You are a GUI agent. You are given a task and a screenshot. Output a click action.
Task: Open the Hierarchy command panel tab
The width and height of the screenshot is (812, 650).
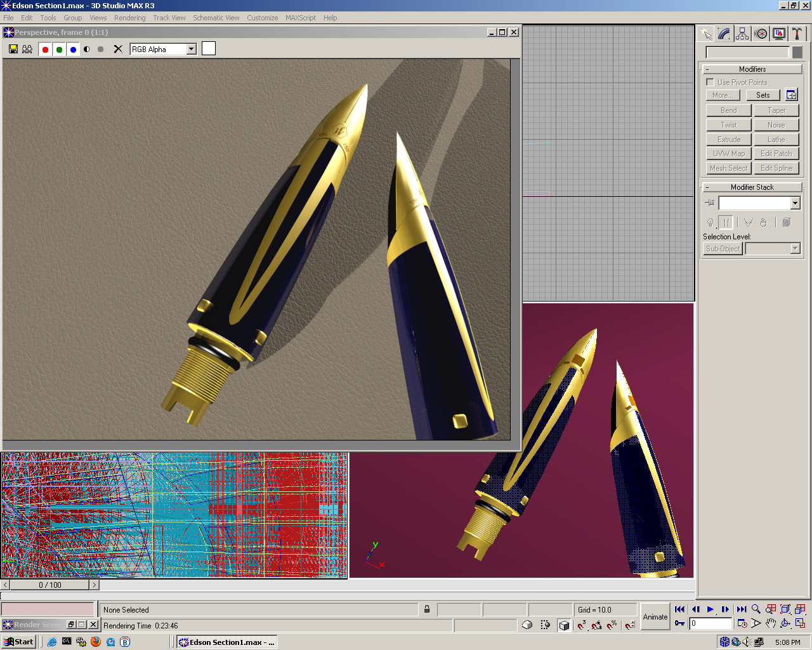coord(742,34)
